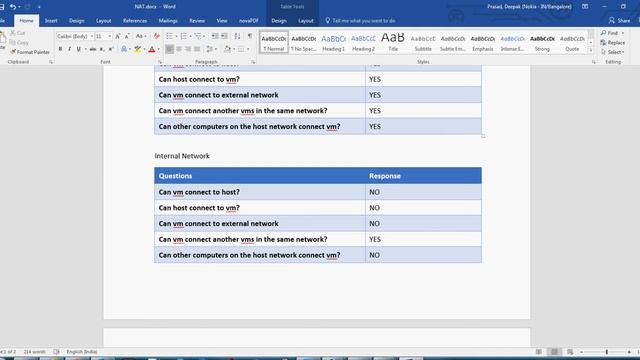Viewport: 640px width, 360px height.
Task: Click the Sort icon in Paragraph group
Action: coord(237,36)
